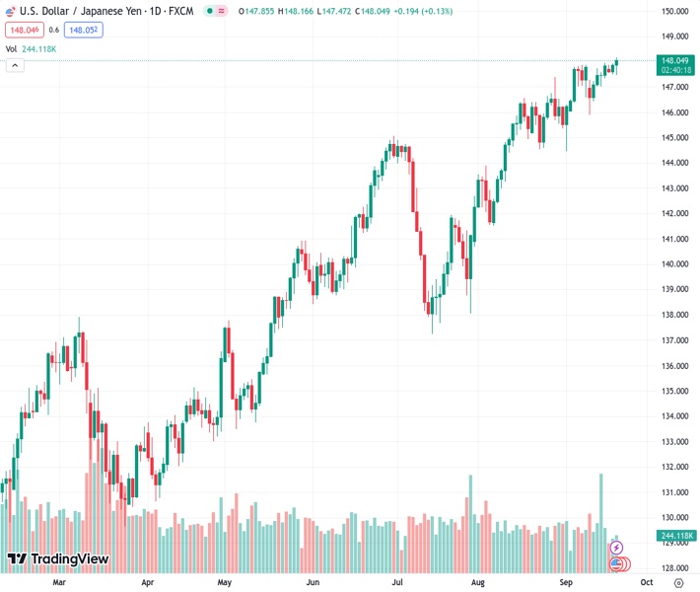The image size is (700, 592).
Task: Click the spread value 0.6
Action: [x=55, y=30]
